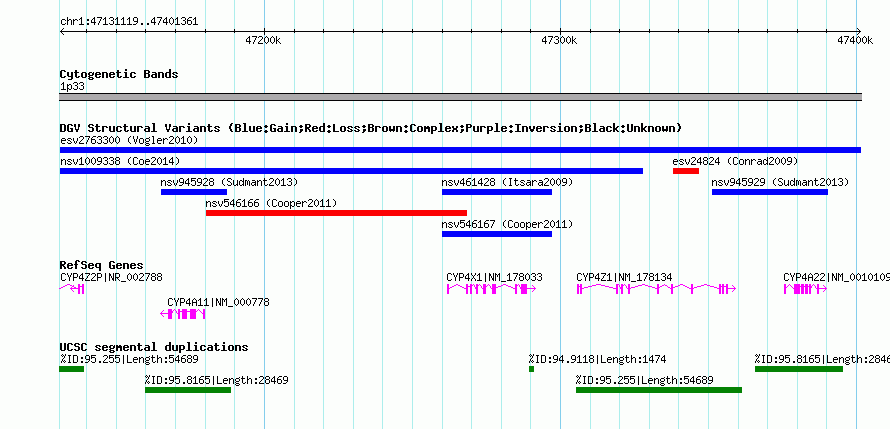890x429 pixels.
Task: Click the 'nsv945929 (Sudmant2013)' label
Action: coord(780,182)
